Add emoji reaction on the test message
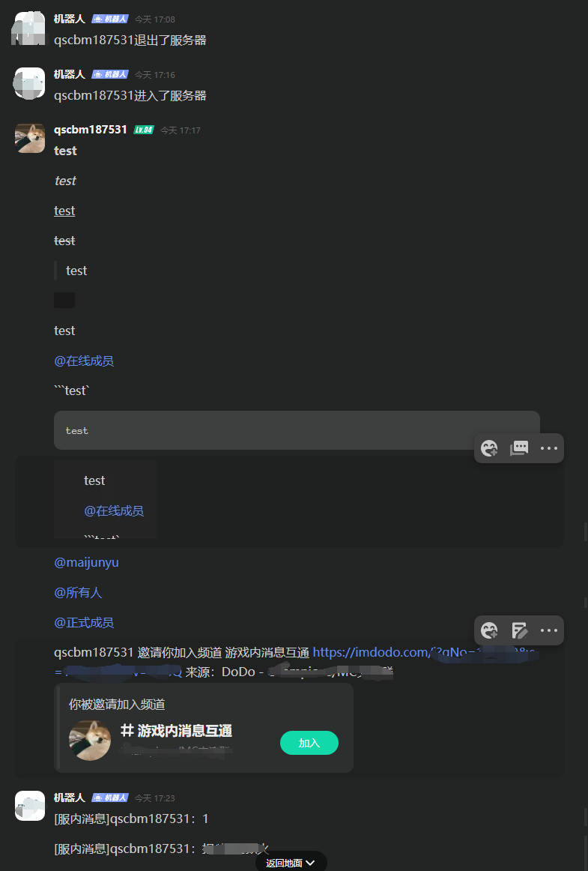Viewport: 588px width, 871px height. tap(489, 448)
